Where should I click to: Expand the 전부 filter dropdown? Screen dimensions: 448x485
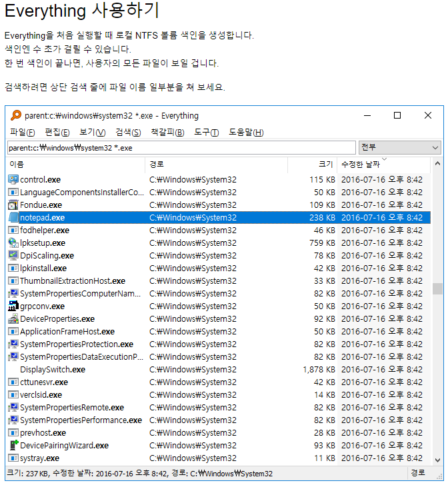tap(400, 147)
